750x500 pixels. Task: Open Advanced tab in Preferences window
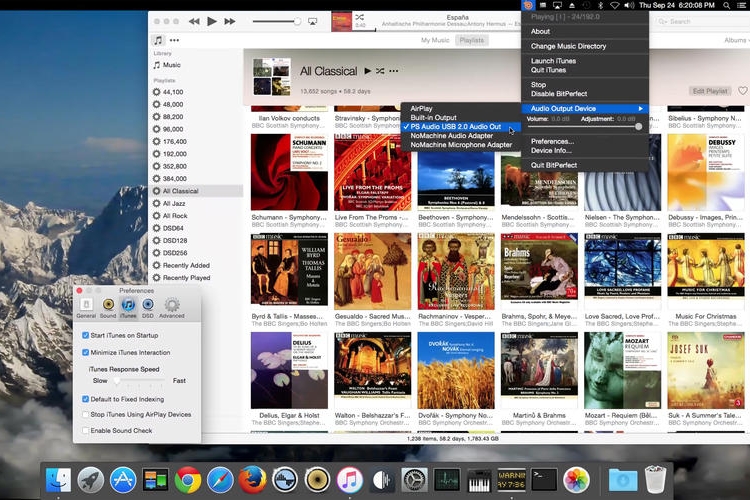(x=172, y=308)
